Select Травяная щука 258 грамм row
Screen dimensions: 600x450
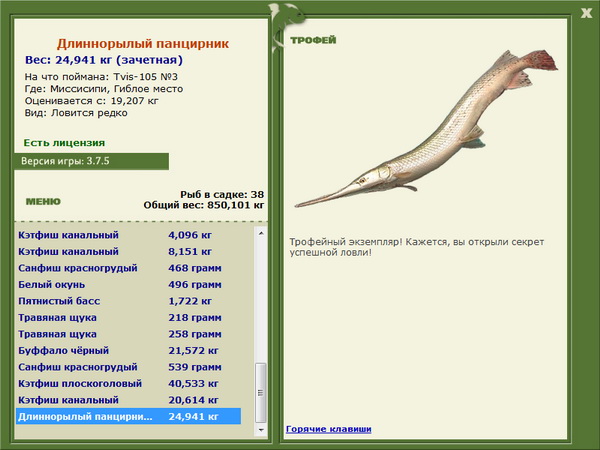[129, 334]
